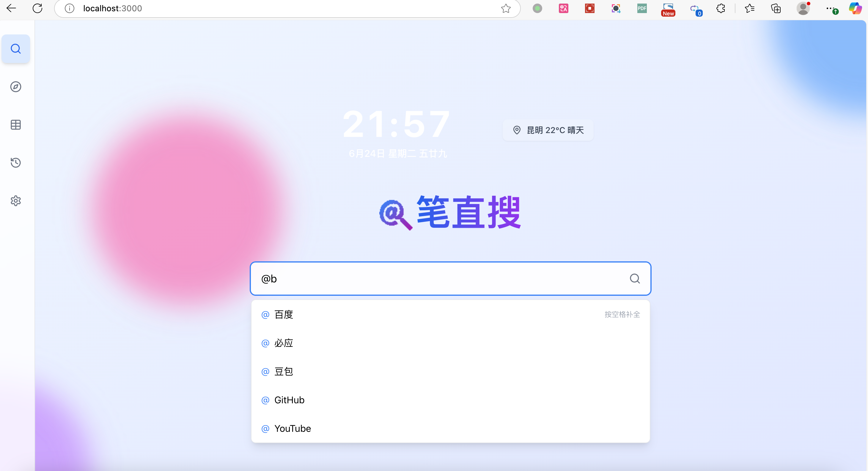868x471 pixels.
Task: Open the translate extension icon
Action: (564, 8)
